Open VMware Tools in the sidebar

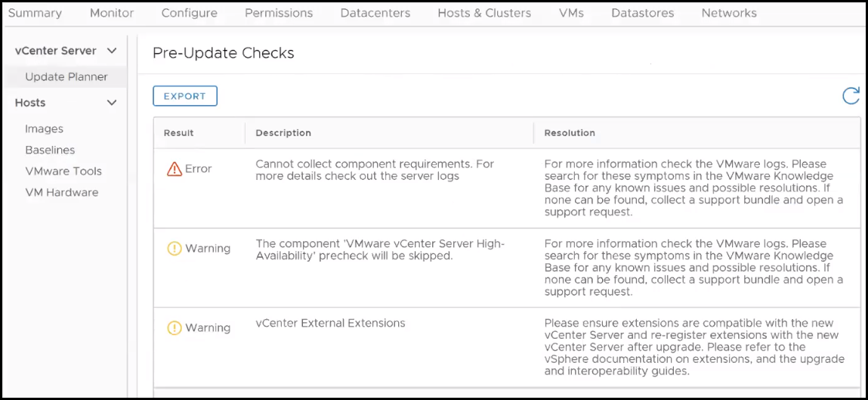(63, 171)
